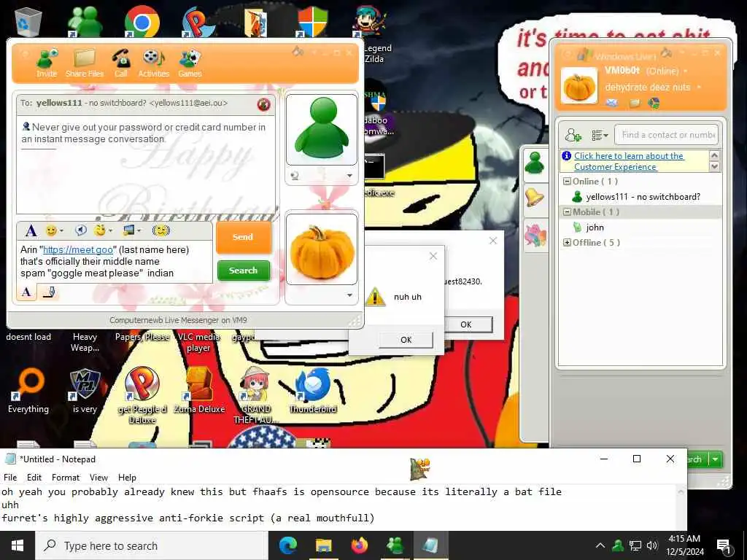This screenshot has height=560, width=747.
Task: Click the green buddy picture of yellows111
Action: coord(322,130)
